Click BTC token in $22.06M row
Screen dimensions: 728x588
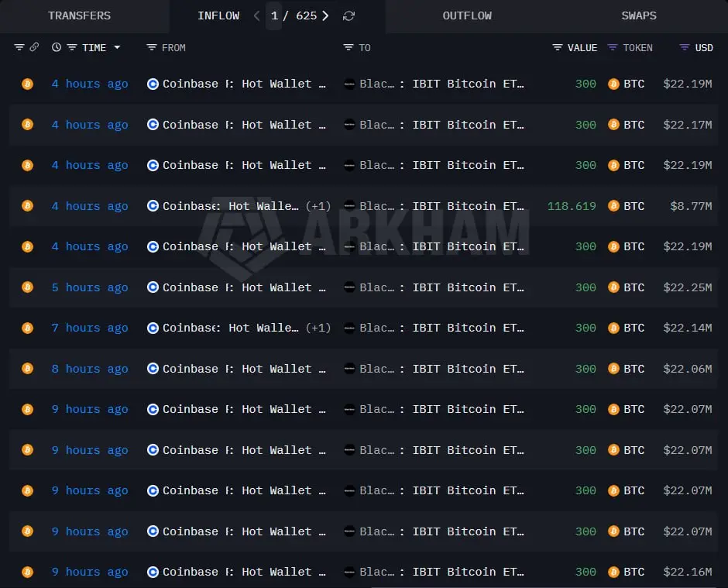[x=627, y=369]
